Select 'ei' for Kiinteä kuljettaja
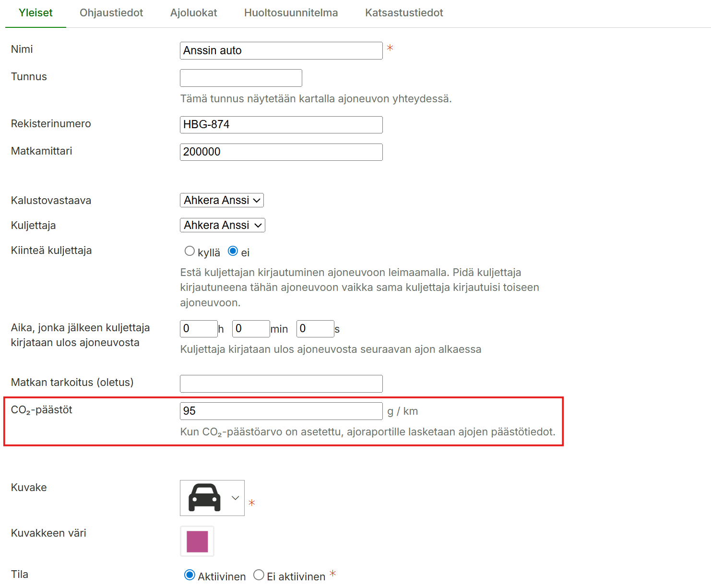 (233, 251)
